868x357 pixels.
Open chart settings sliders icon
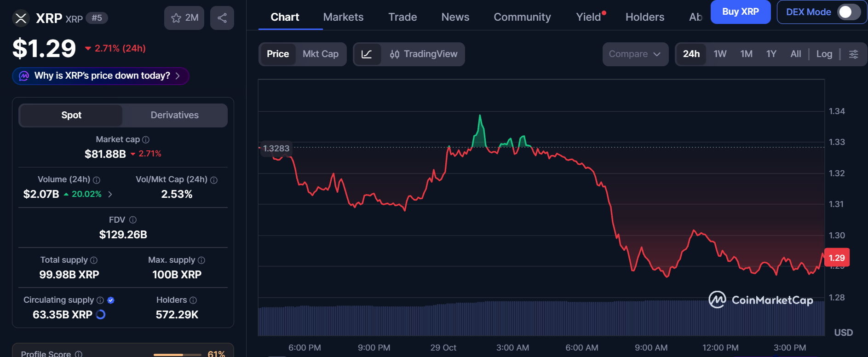tap(854, 54)
